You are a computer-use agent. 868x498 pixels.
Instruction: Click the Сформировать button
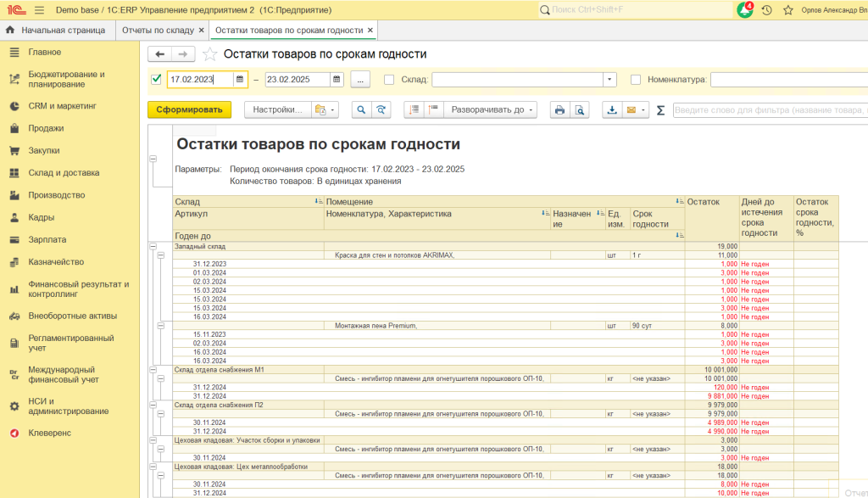[189, 109]
